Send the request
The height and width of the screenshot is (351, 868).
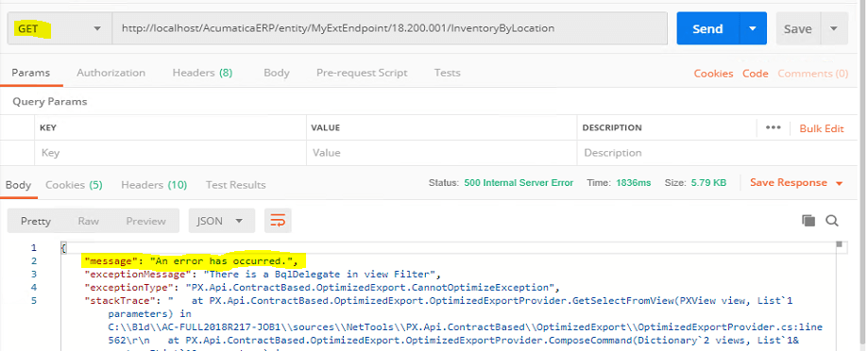pos(707,28)
